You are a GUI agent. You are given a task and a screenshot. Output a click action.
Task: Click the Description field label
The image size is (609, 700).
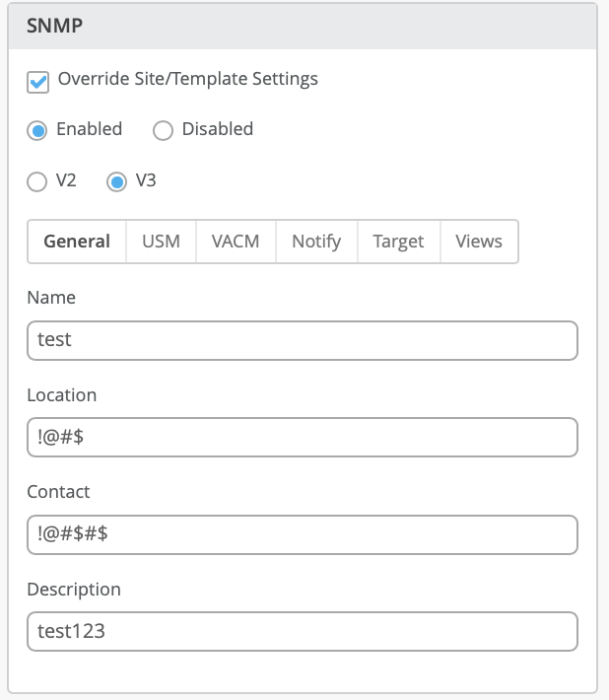coord(74,590)
